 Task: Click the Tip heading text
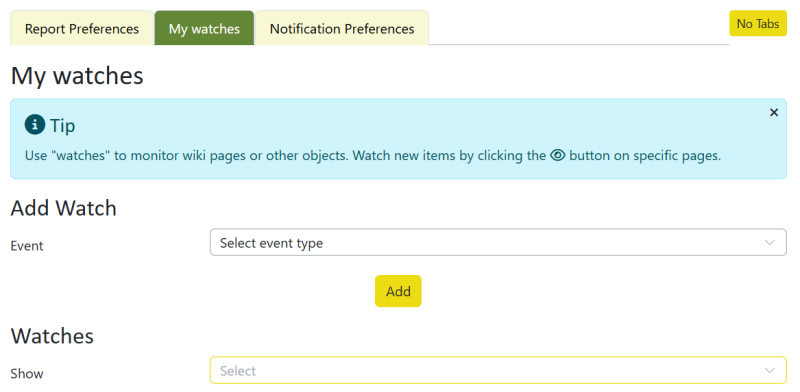63,125
